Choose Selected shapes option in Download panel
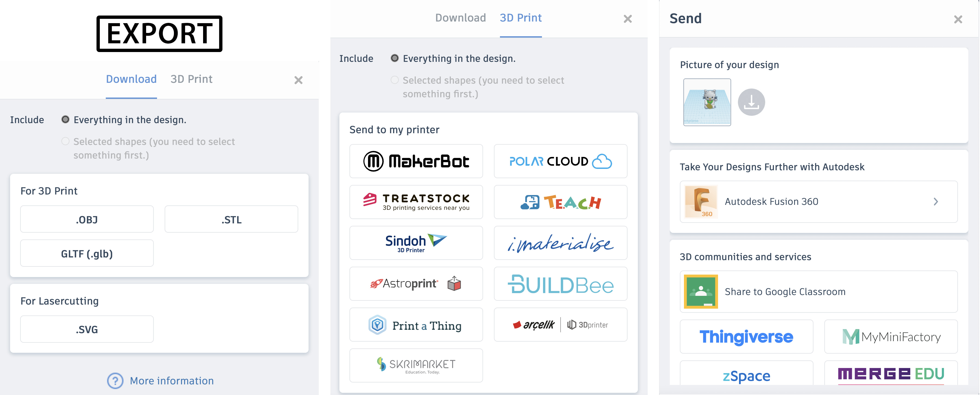This screenshot has height=395, width=980. 65,141
